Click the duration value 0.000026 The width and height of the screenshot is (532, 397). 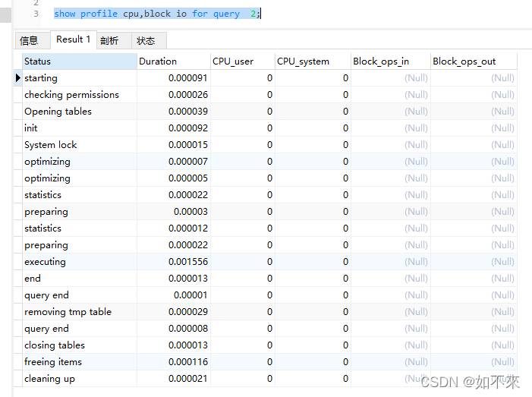click(188, 95)
